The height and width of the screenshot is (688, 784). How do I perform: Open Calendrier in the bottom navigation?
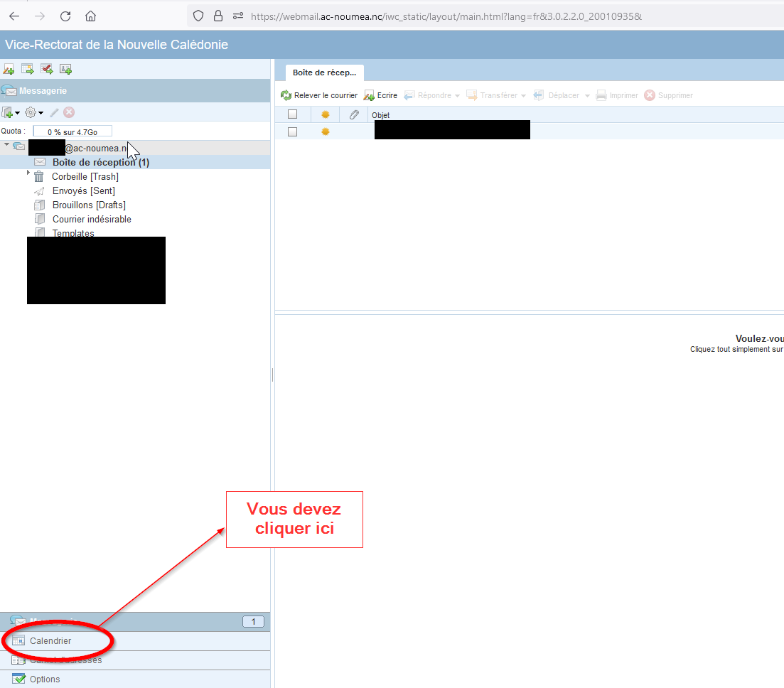50,641
